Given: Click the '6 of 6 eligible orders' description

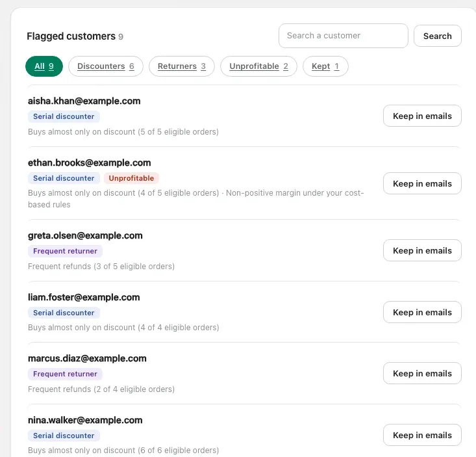Looking at the screenshot, I should (123, 450).
